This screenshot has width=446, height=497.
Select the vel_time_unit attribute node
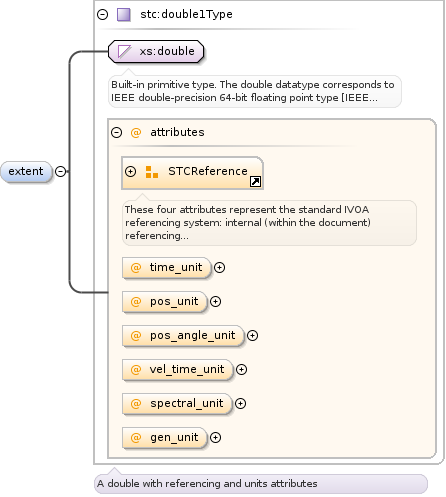(178, 370)
